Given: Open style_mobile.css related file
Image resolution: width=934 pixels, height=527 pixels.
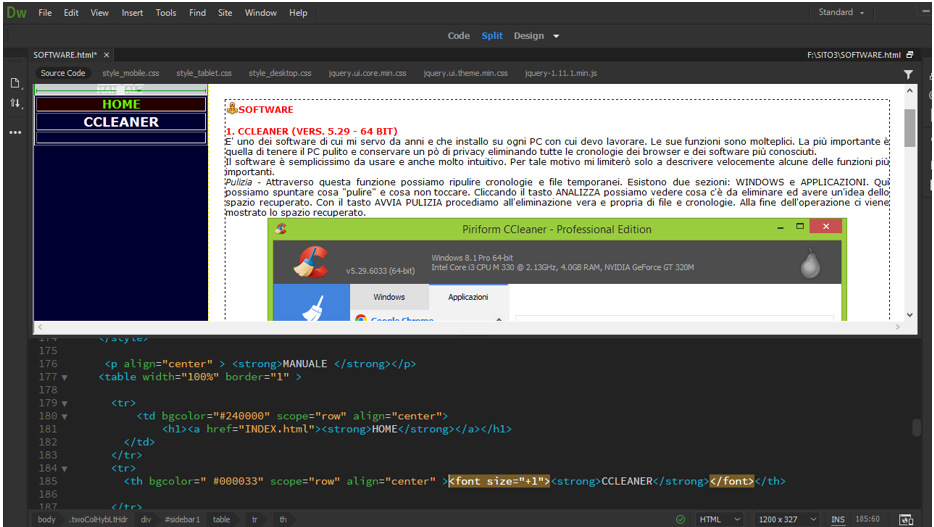Looking at the screenshot, I should 130,73.
